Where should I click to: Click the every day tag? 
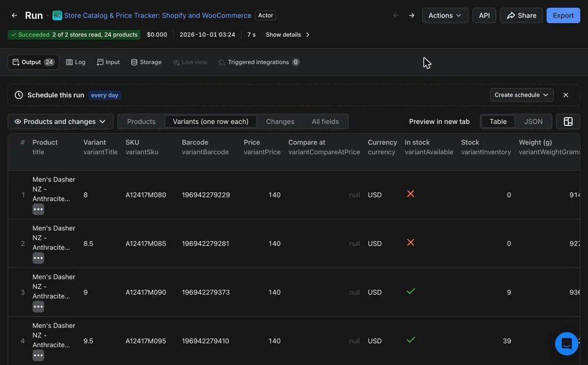(105, 95)
